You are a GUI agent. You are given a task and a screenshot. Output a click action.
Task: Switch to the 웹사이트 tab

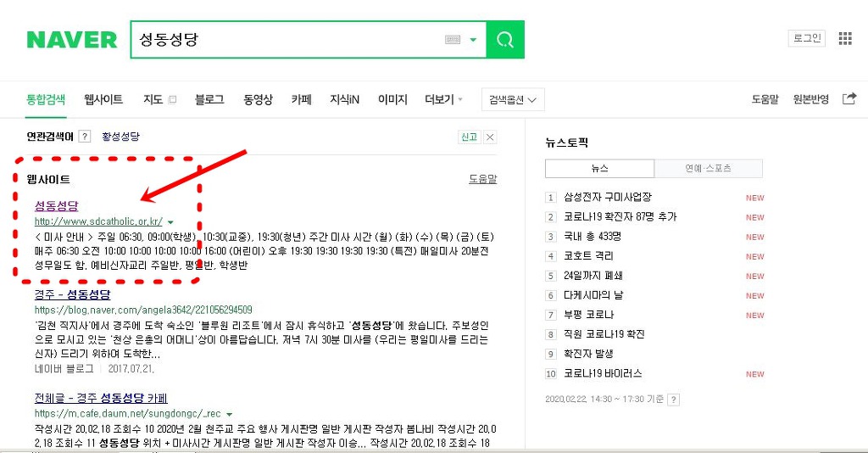coord(103,99)
